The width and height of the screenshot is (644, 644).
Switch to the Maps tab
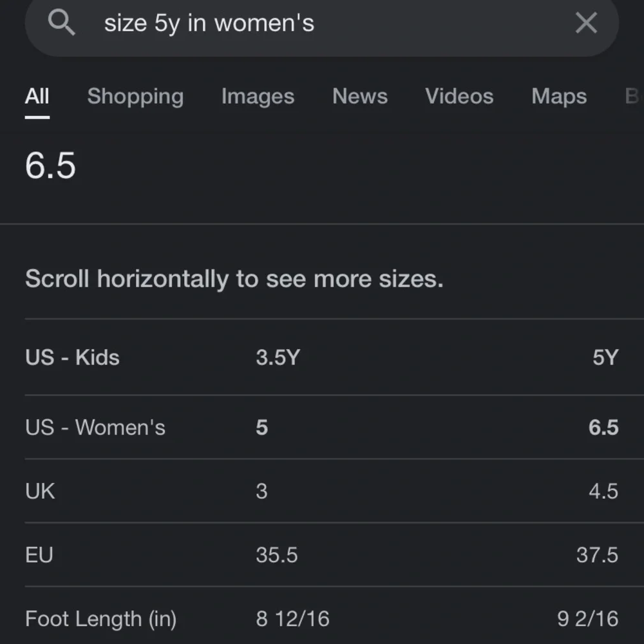pyautogui.click(x=559, y=97)
